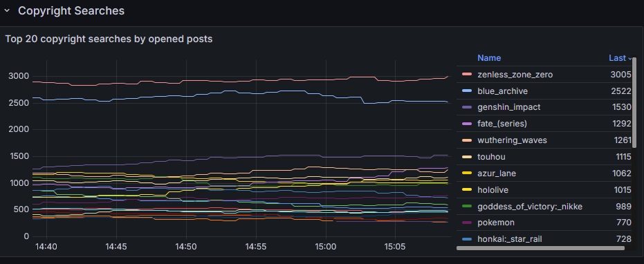Click the 15:05 time axis label
The image size is (644, 264).
pyautogui.click(x=395, y=247)
